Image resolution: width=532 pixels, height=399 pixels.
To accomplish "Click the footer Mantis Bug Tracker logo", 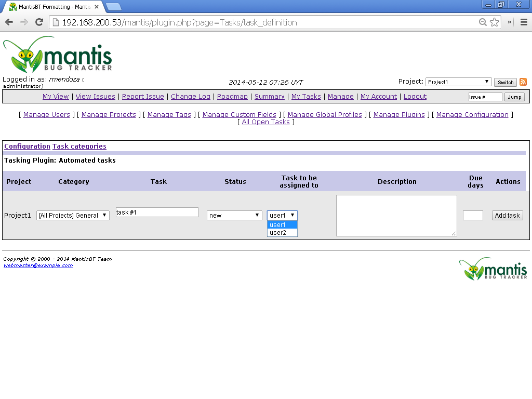I will coord(493,269).
